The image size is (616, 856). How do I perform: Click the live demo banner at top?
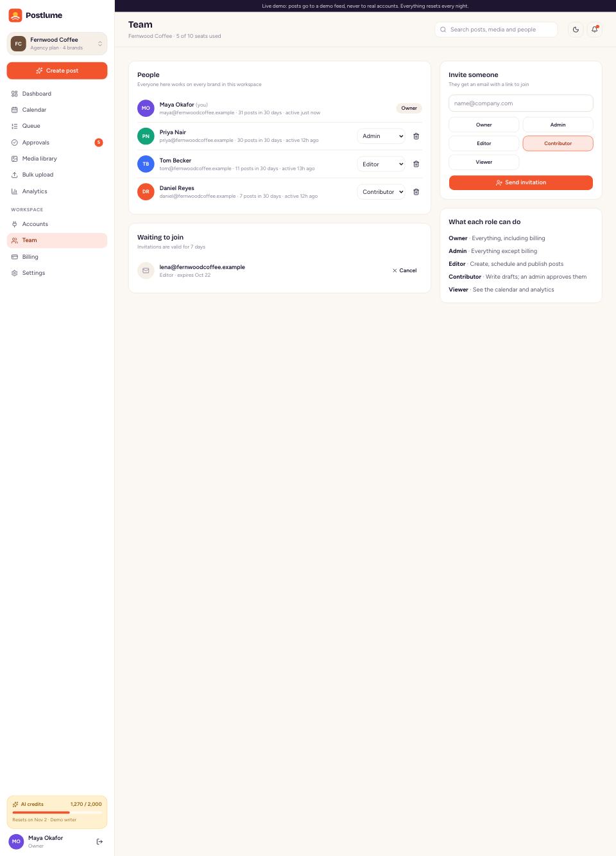pyautogui.click(x=365, y=6)
